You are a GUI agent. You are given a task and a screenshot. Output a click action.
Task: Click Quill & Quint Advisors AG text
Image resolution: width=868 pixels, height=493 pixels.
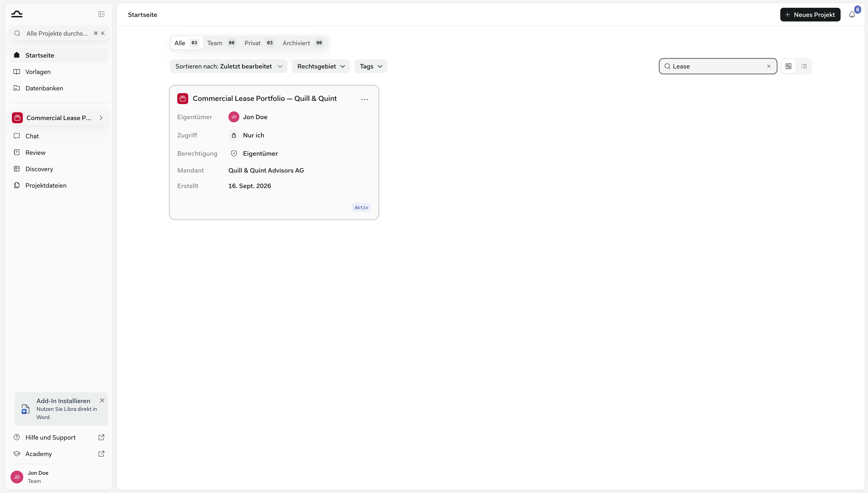pyautogui.click(x=266, y=170)
